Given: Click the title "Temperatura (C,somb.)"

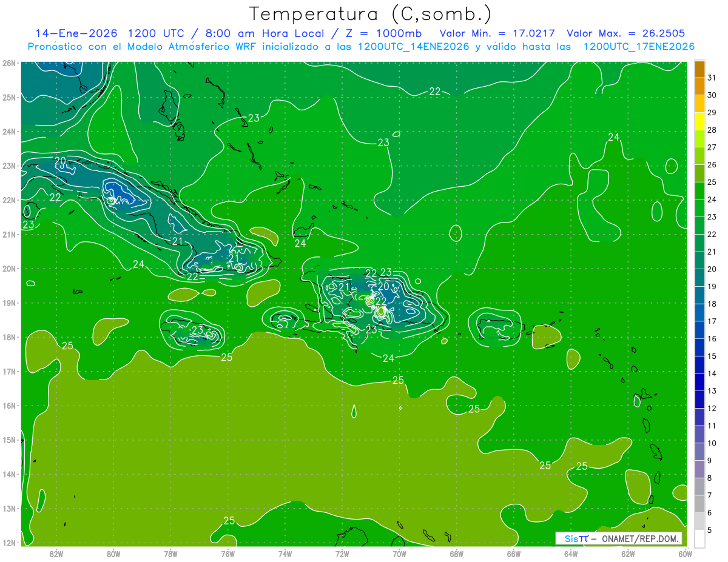Looking at the screenshot, I should (370, 14).
